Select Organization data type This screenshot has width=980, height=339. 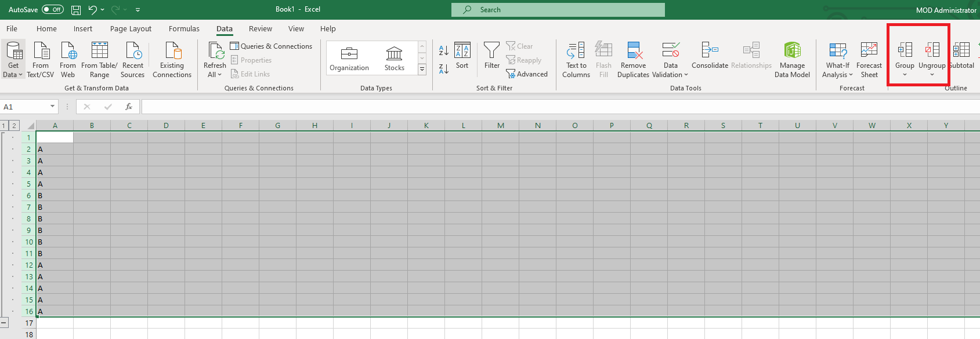(349, 59)
